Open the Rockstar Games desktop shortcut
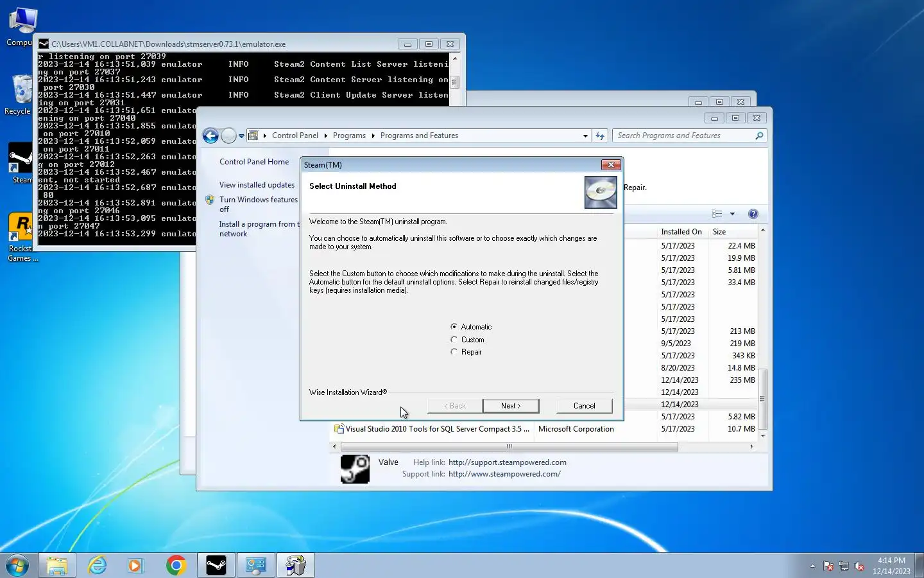 coord(22,238)
